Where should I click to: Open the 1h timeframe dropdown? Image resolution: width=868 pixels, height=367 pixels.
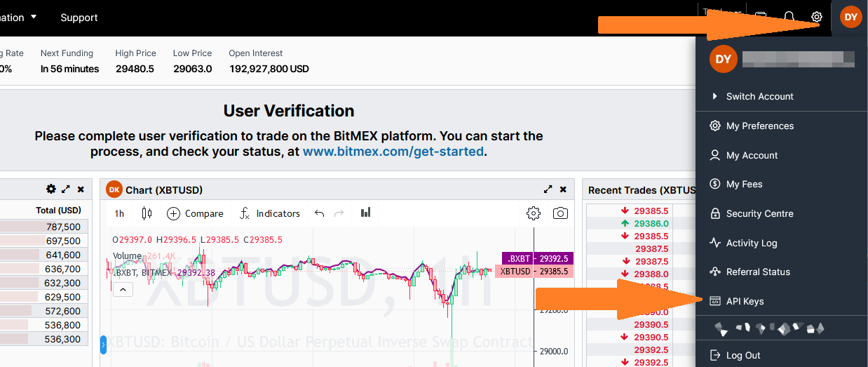click(120, 213)
